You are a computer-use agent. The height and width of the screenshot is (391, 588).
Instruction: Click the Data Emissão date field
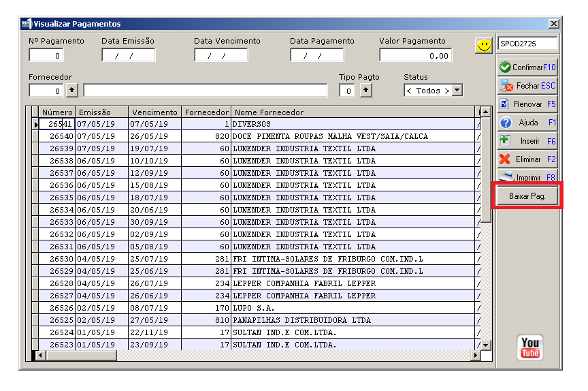pyautogui.click(x=129, y=56)
